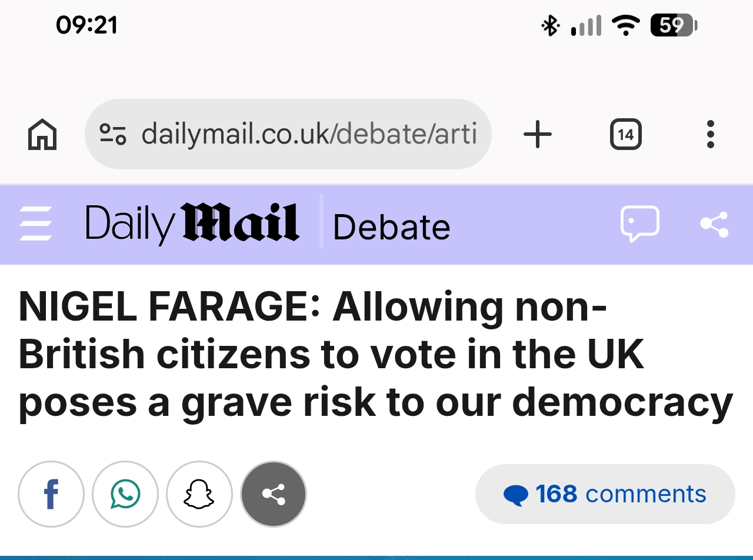Tap the Nigel Farage article headline

(375, 355)
